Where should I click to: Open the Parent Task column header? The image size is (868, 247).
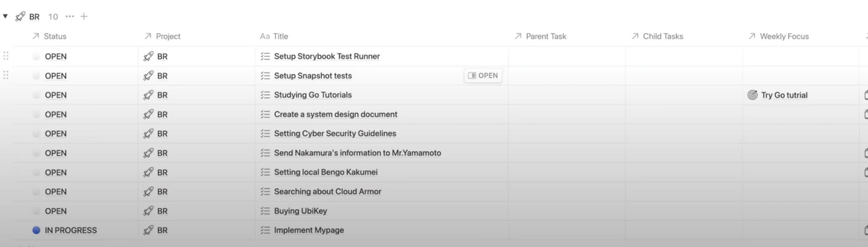coord(540,36)
